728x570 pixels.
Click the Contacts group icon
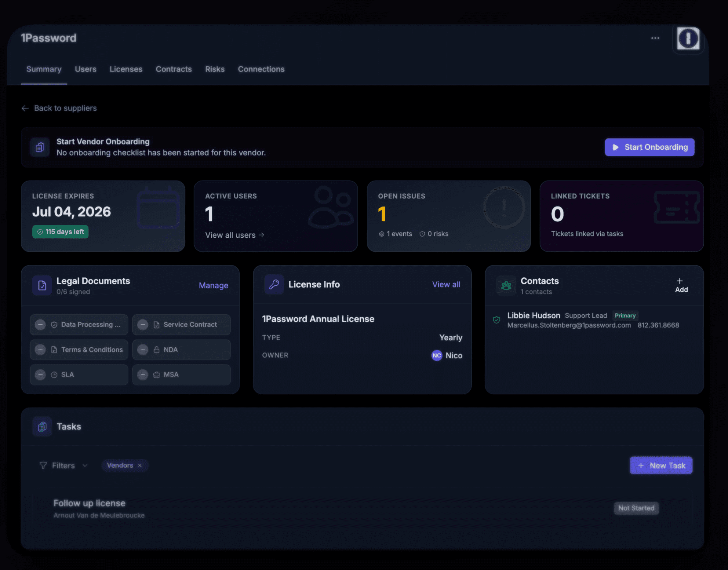point(506,285)
